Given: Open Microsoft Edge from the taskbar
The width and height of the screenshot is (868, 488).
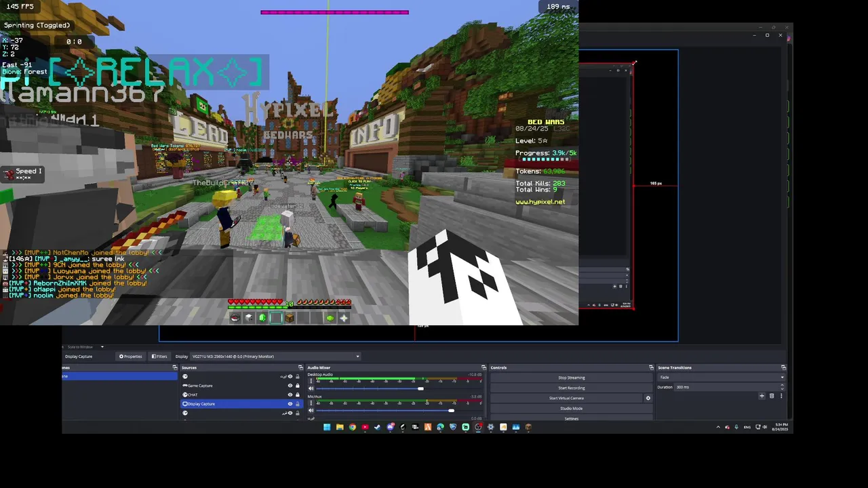Looking at the screenshot, I should [440, 427].
